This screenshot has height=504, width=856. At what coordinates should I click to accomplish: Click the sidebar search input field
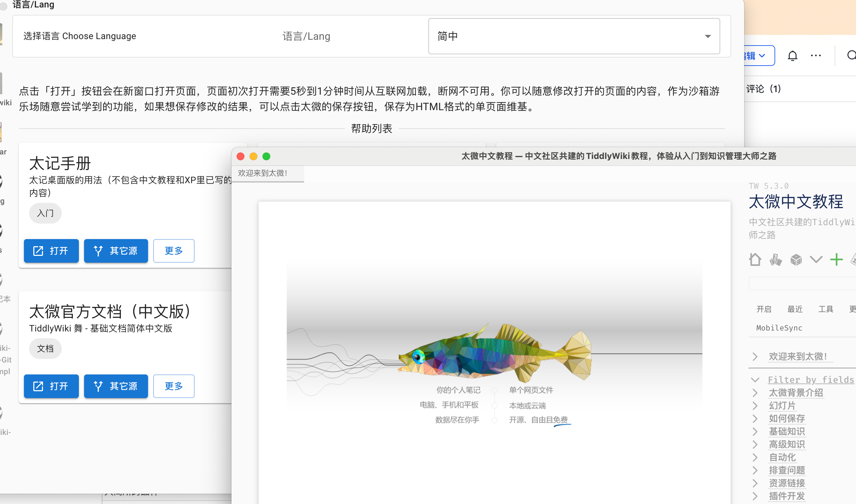(x=802, y=283)
